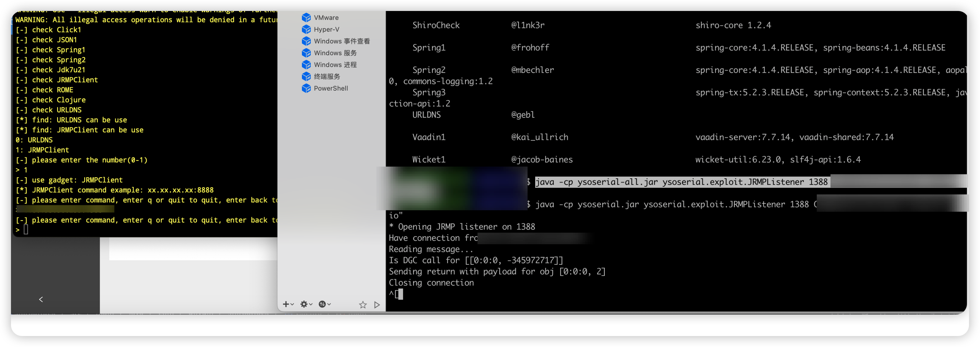Click the gear settings icon in sidebar footer
The image size is (980, 347).
point(303,304)
